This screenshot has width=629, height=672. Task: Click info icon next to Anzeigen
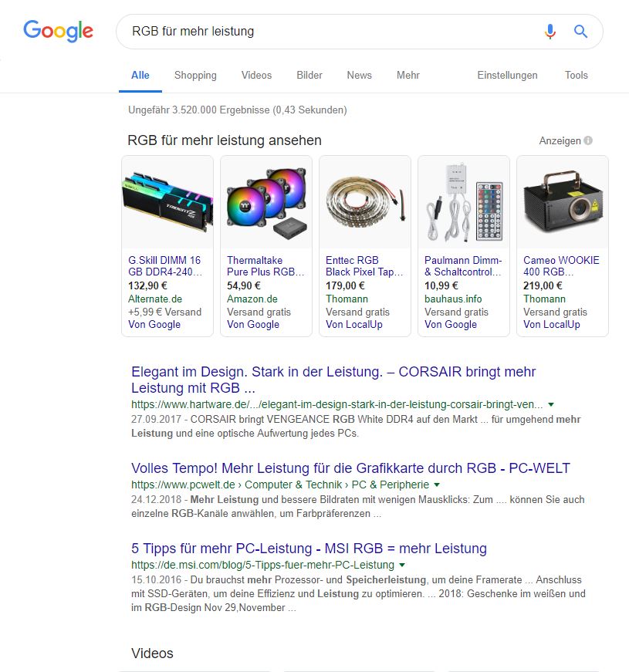588,141
